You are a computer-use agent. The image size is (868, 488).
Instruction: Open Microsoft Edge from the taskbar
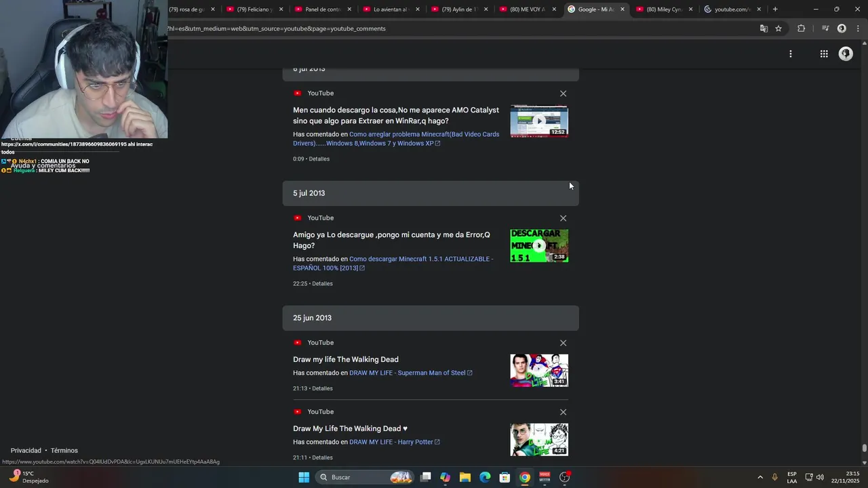coord(485,477)
